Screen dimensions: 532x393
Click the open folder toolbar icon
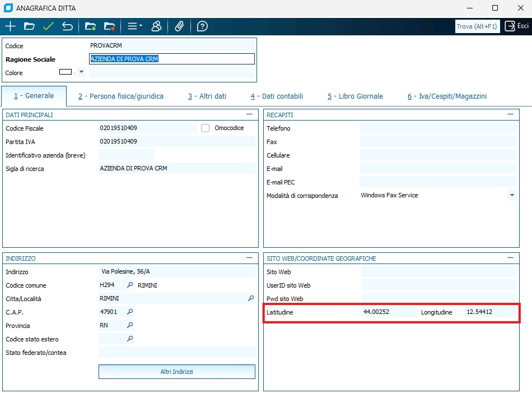29,26
